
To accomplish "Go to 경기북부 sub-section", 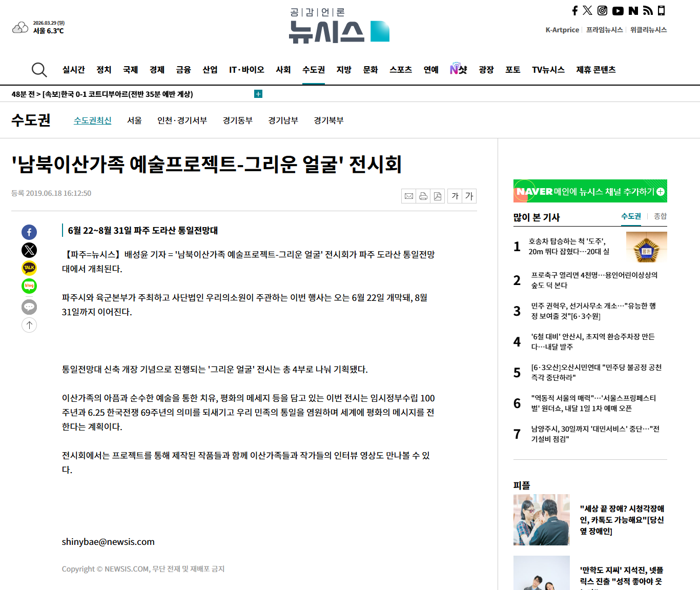I will [x=328, y=120].
